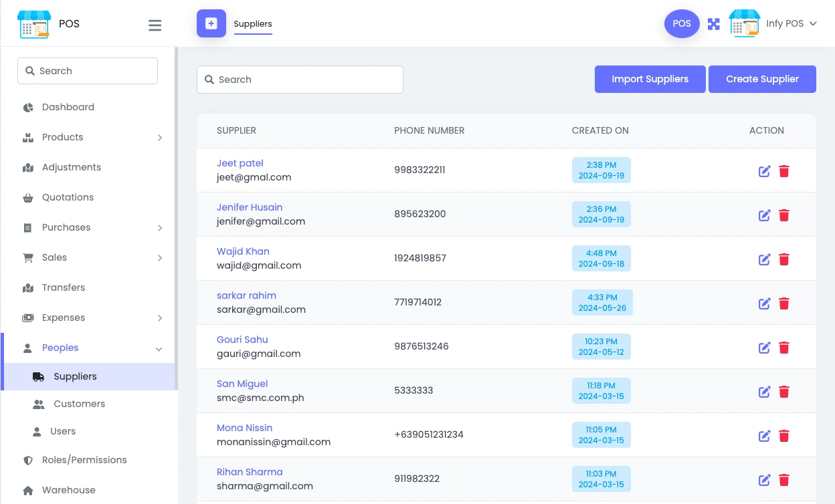Screen dimensions: 835x504
Task: Delete the Rihan Sharma supplier
Action: point(784,480)
